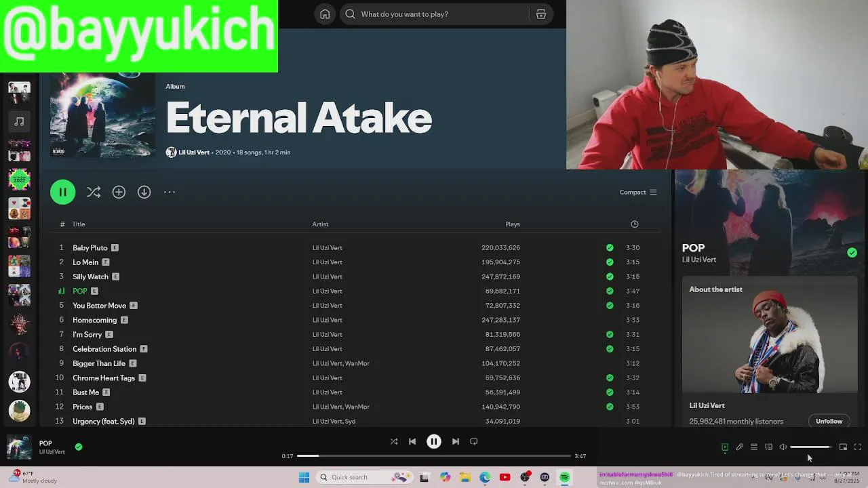The width and height of the screenshot is (868, 488).
Task: Enter full screen with the expand icon
Action: coord(858,447)
